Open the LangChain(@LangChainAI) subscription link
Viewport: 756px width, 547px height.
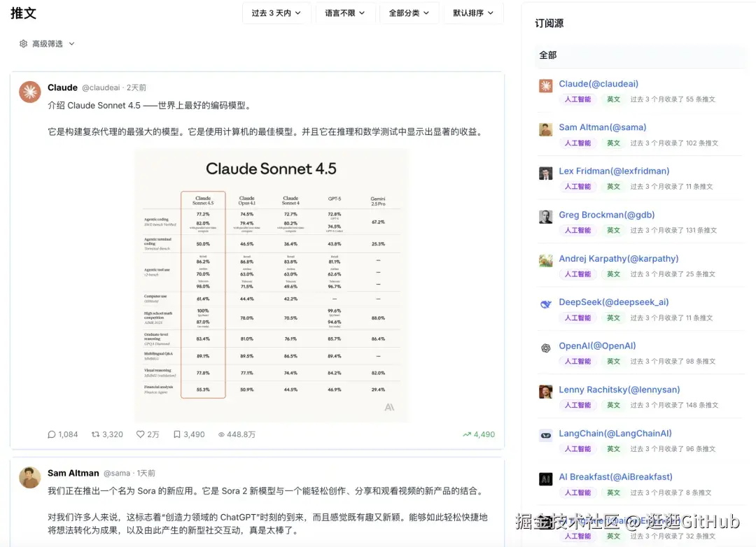615,433
